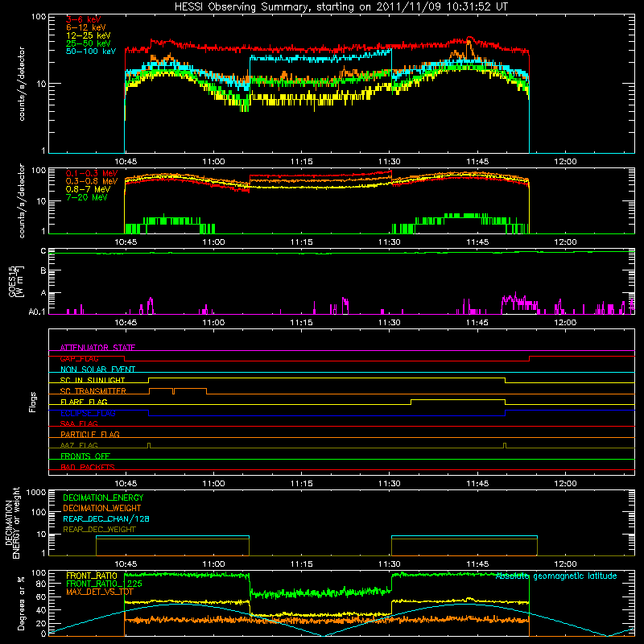Click counts/s/detector axis title of MeV panel

click(21, 200)
